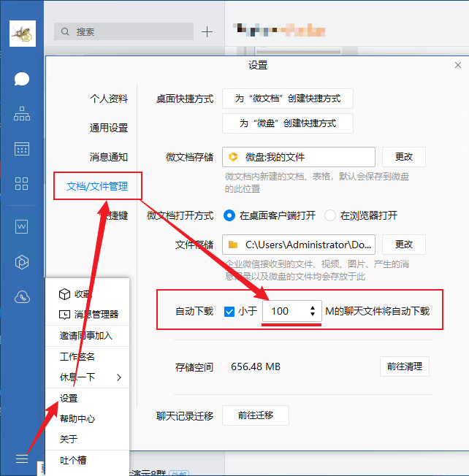This screenshot has width=469, height=476.
Task: Choose 邀请同事加入 menu entry
Action: tap(87, 335)
